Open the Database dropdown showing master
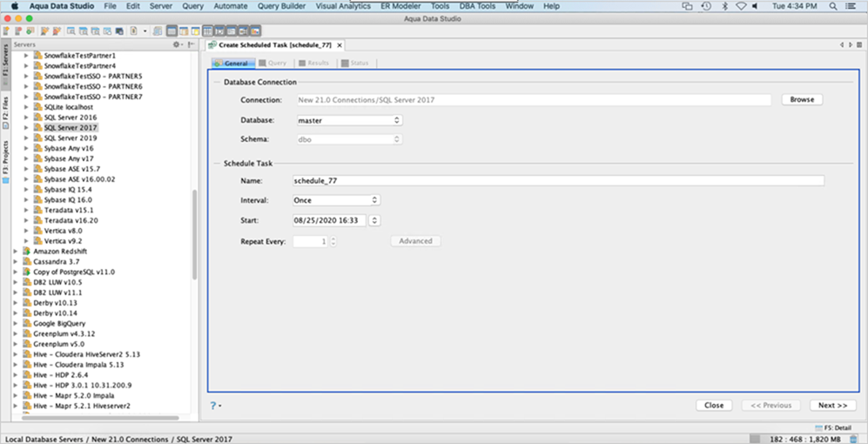The image size is (868, 444). [349, 120]
